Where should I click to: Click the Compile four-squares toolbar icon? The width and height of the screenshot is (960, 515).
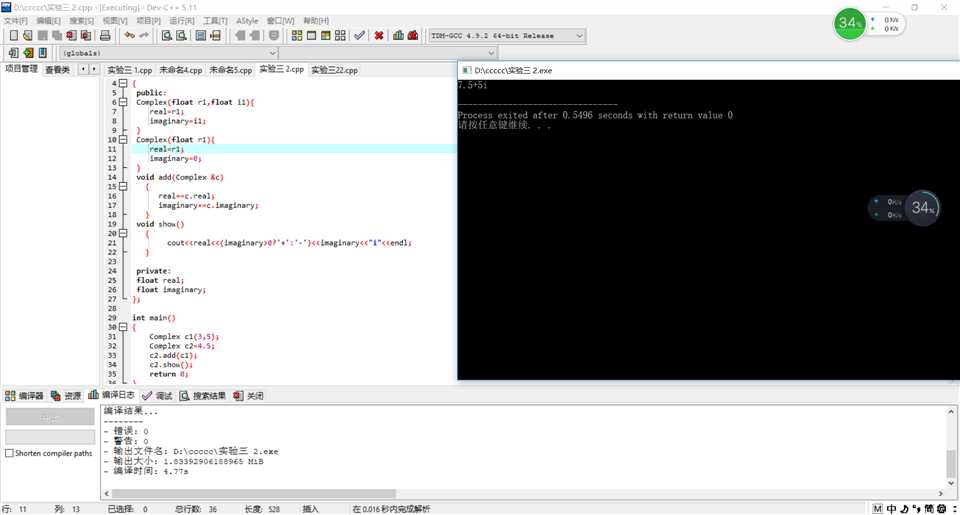[297, 36]
